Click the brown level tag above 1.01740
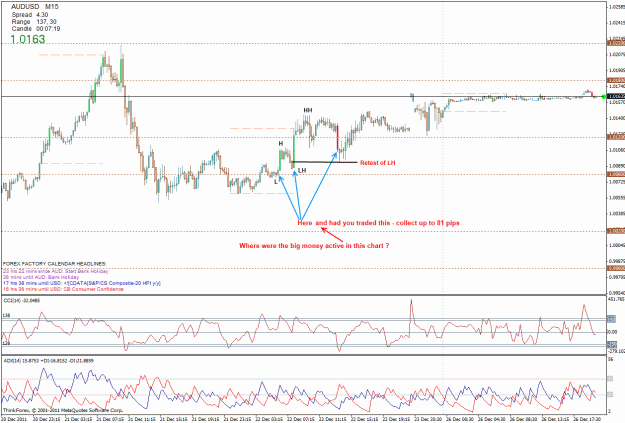 (616, 81)
